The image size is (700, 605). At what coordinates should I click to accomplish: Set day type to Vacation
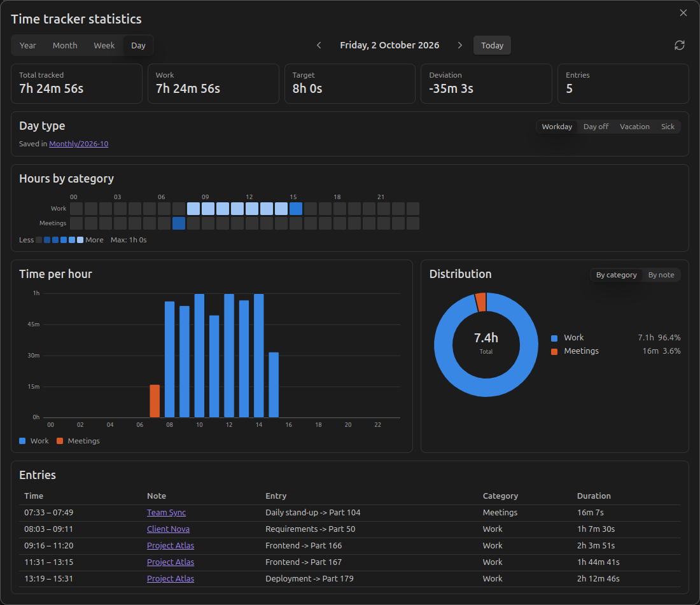tap(634, 127)
